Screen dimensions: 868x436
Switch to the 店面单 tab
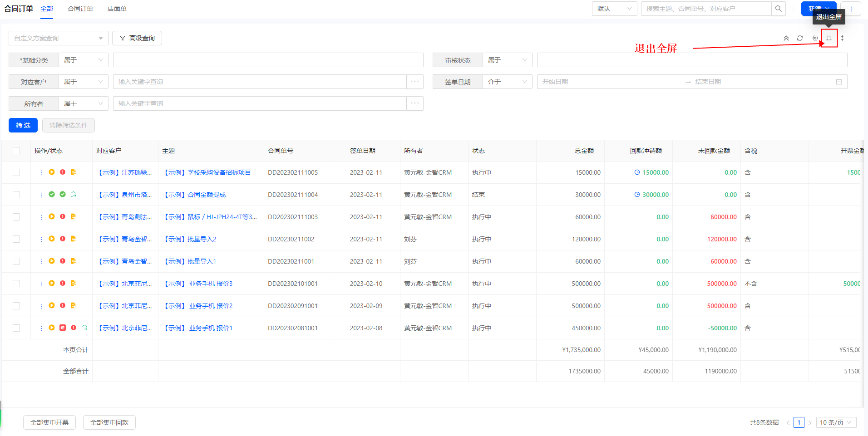click(117, 9)
